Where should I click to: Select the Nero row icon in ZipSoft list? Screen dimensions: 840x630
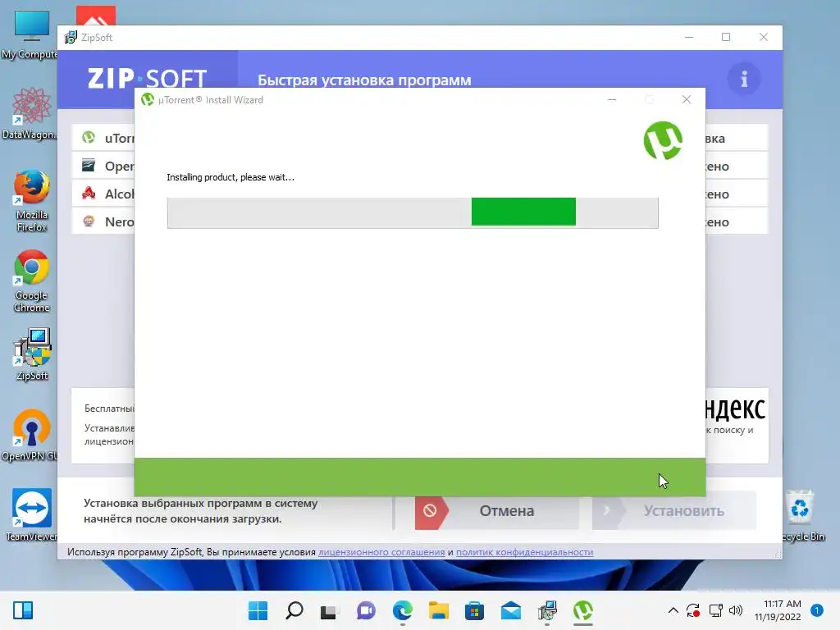pyautogui.click(x=89, y=221)
